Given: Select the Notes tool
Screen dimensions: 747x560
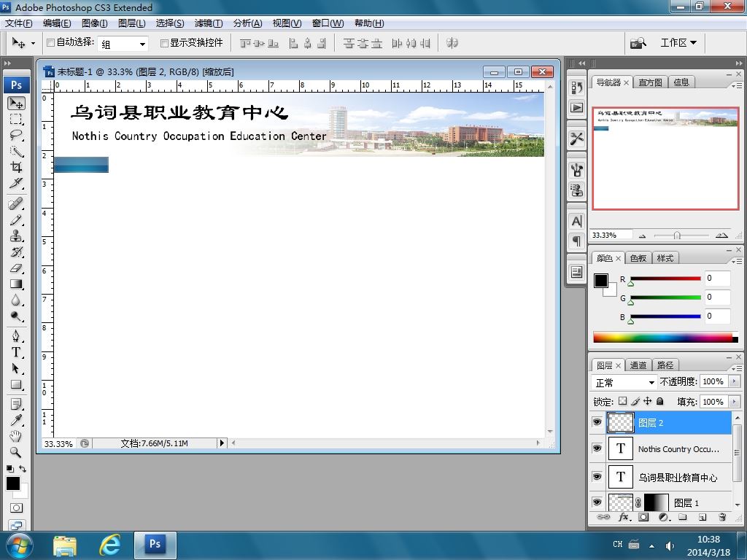Looking at the screenshot, I should point(16,404).
